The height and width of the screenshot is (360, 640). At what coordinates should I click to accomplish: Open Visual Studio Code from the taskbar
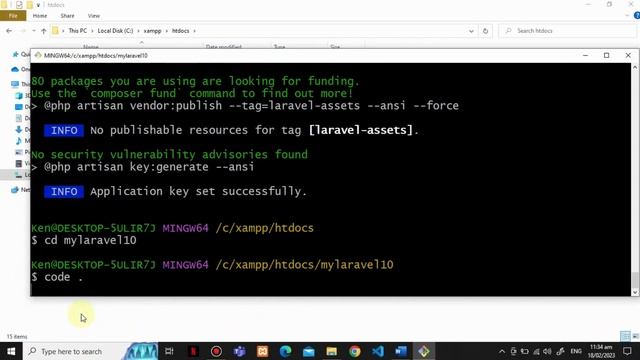point(378,351)
